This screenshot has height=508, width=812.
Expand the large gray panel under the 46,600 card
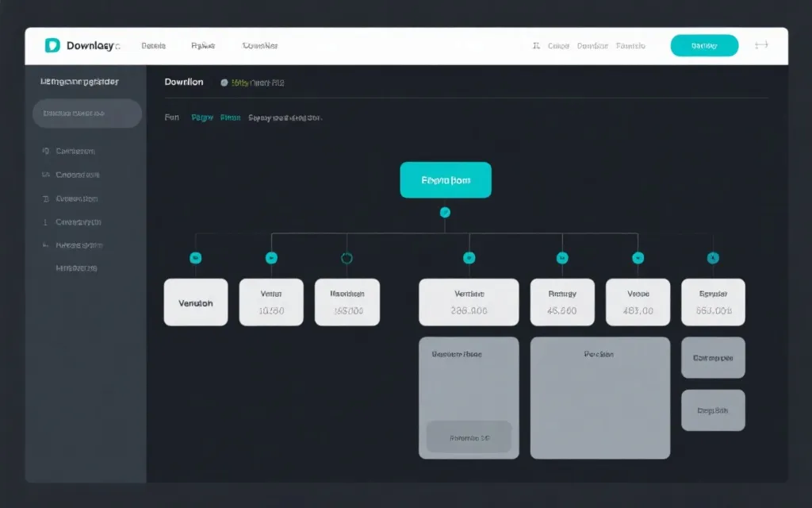tap(599, 397)
